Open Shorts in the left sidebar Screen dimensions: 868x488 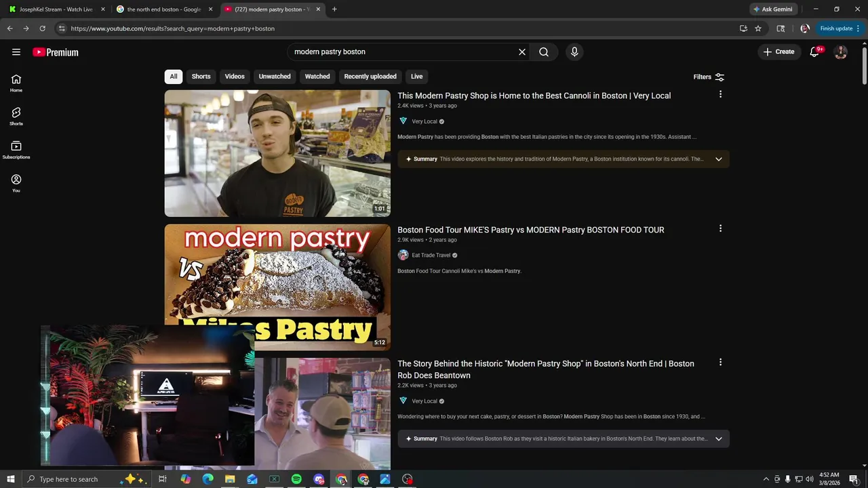(x=16, y=117)
